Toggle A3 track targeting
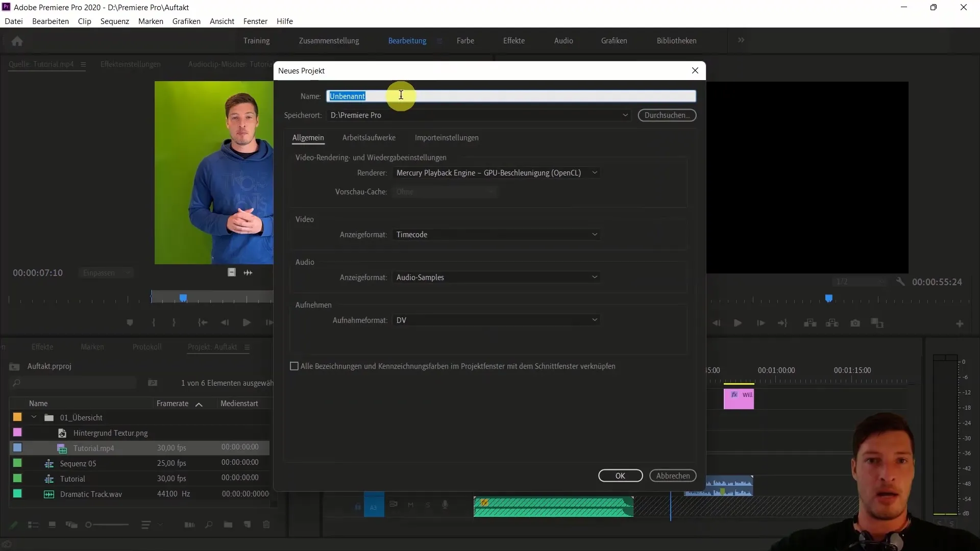 coord(374,507)
